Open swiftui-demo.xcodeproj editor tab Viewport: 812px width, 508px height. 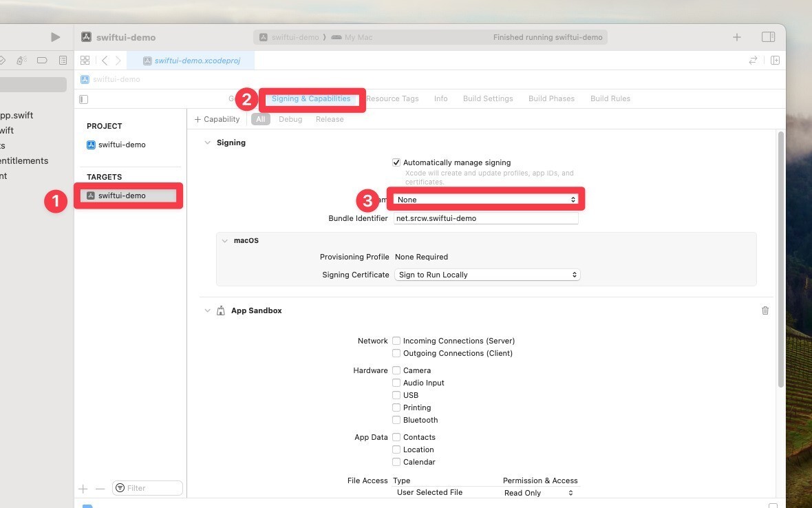(191, 61)
